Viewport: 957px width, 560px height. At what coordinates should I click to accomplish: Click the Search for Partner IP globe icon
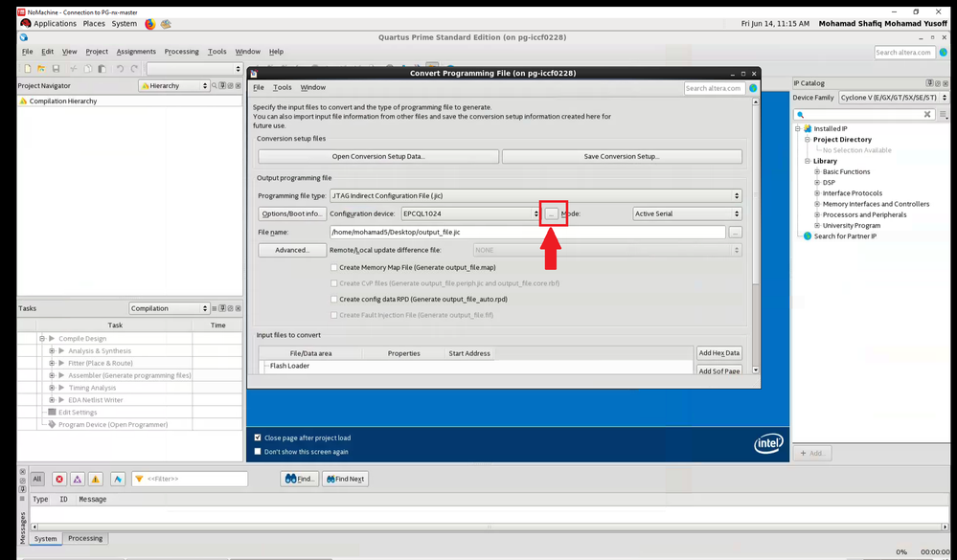(x=808, y=236)
